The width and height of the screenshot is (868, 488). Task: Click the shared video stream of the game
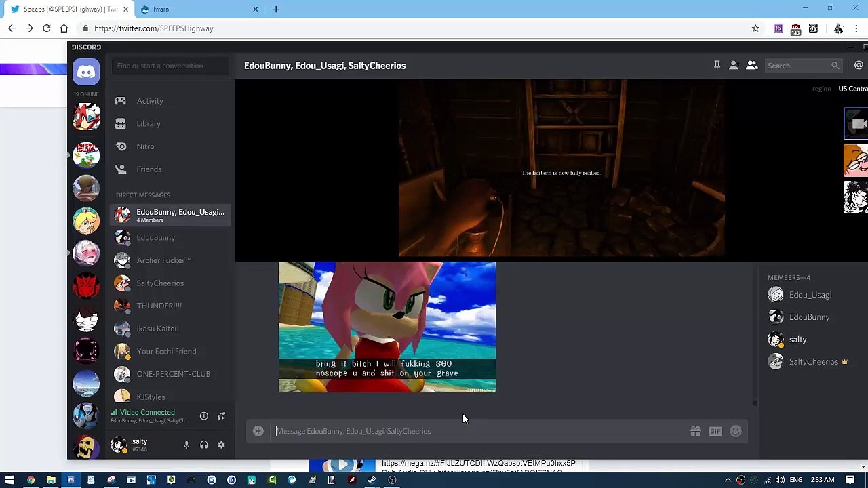(561, 169)
